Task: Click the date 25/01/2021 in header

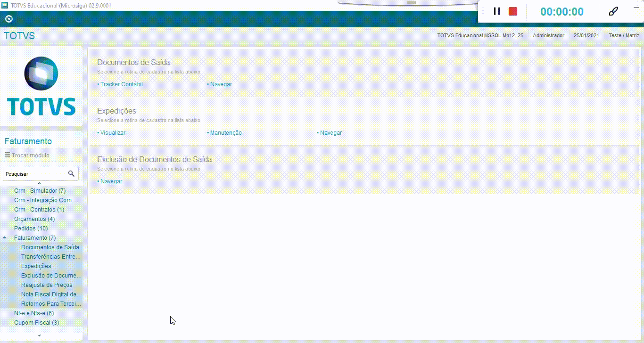Action: (586, 35)
